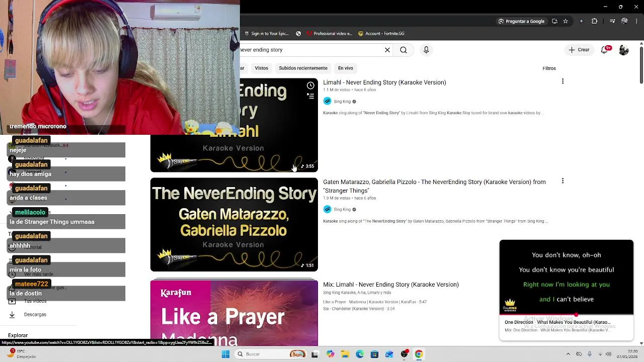644x362 pixels.
Task: Click the mateee722 chat message username
Action: point(32,284)
